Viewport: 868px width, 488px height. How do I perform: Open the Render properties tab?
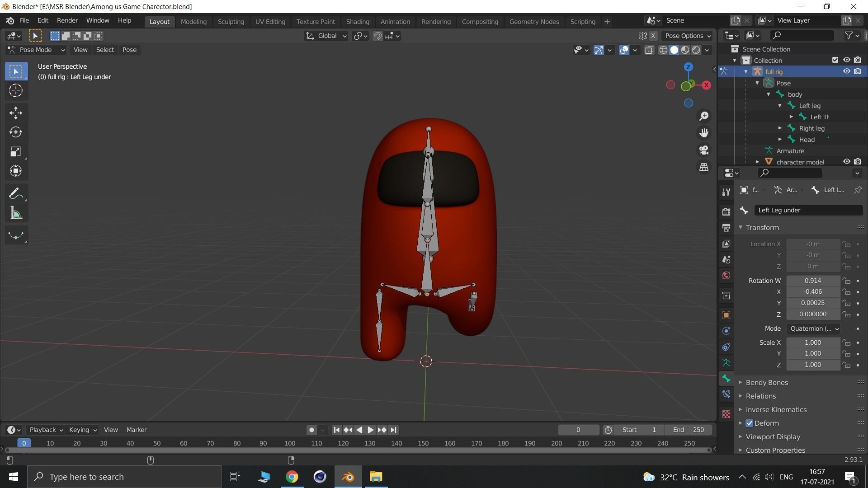(726, 211)
